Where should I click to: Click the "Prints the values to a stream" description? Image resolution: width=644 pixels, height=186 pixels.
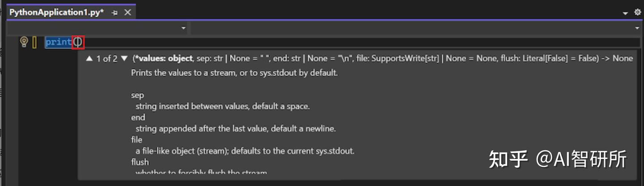tap(234, 73)
